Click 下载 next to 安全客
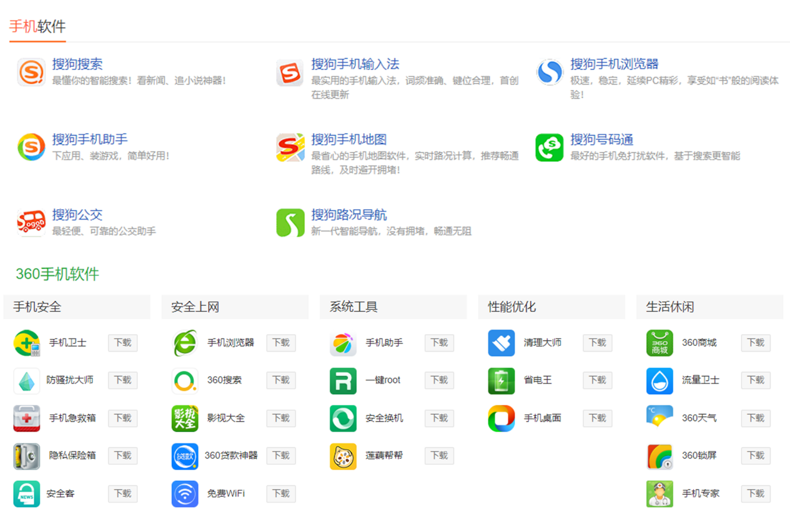Viewport: 790px width, 532px height. [x=123, y=494]
